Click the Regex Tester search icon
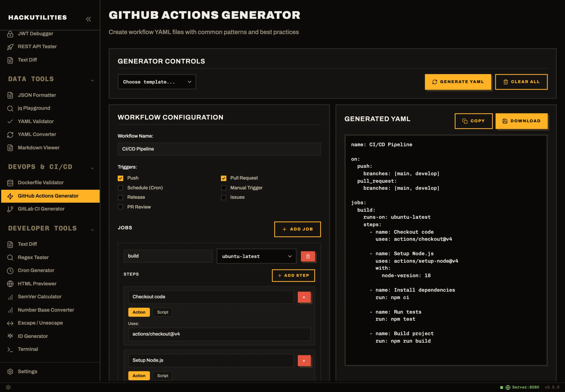 (10, 257)
